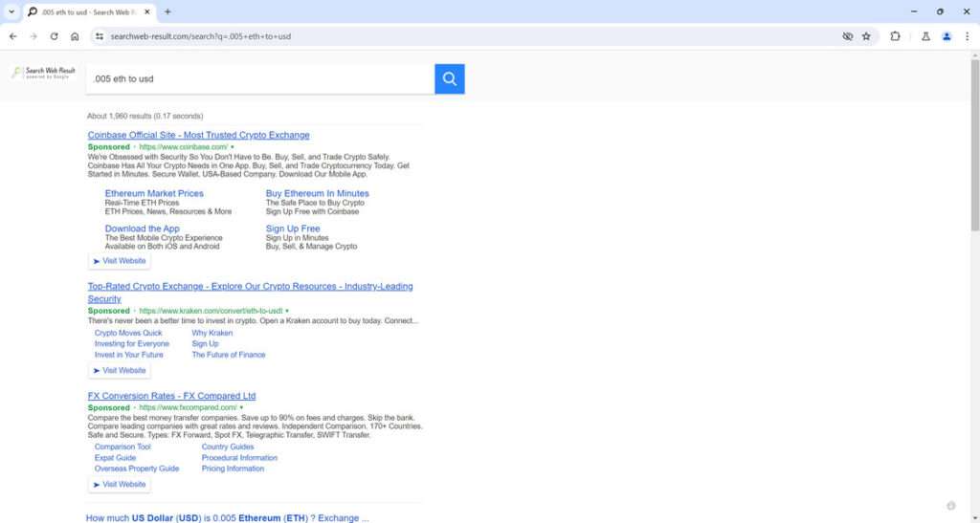This screenshot has width=980, height=523.
Task: Click the Search Web Result logo
Action: (x=43, y=73)
